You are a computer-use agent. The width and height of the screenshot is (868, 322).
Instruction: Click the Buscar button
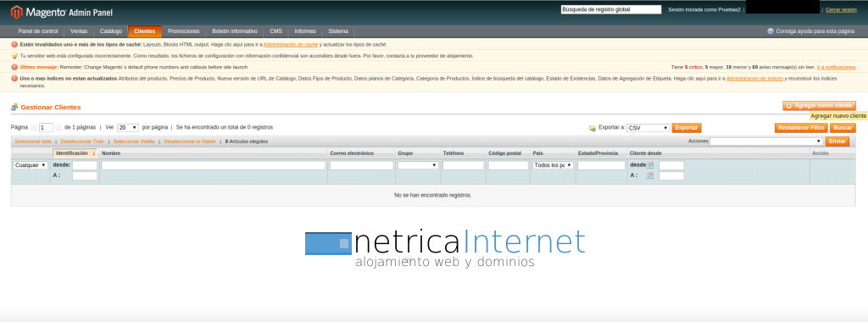843,128
